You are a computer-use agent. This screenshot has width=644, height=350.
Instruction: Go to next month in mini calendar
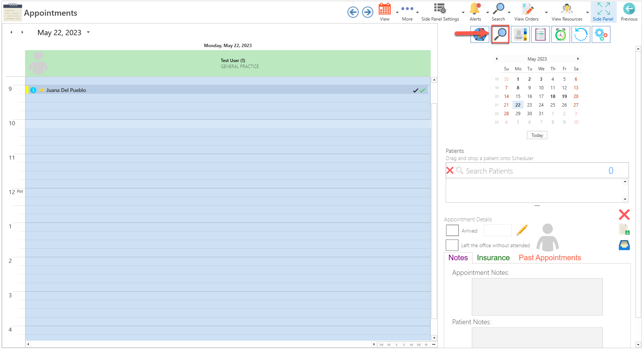tap(578, 59)
